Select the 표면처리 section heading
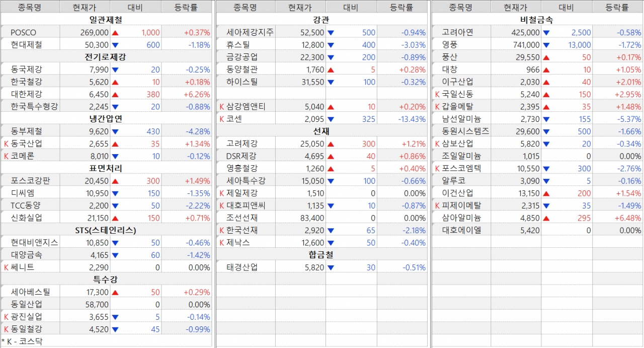This screenshot has height=348, width=644. 106,168
